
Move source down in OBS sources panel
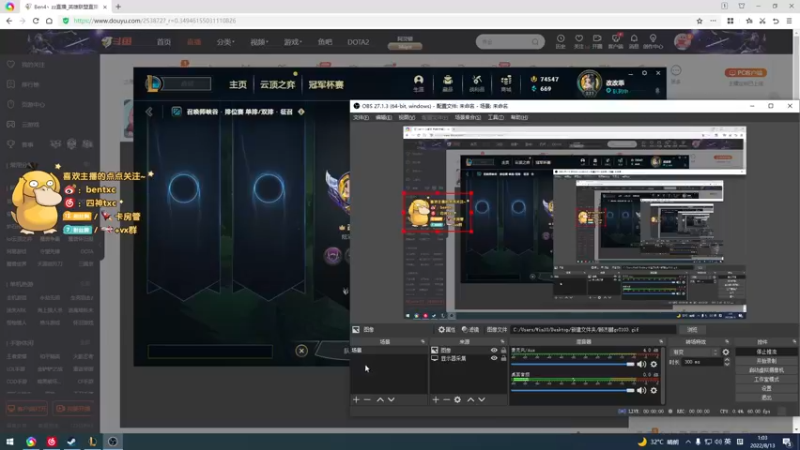(481, 399)
